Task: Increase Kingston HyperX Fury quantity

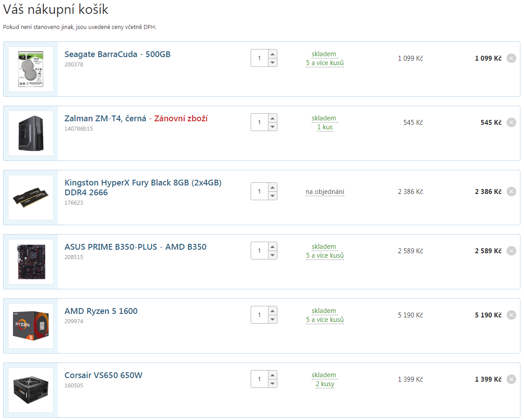Action: (x=272, y=187)
